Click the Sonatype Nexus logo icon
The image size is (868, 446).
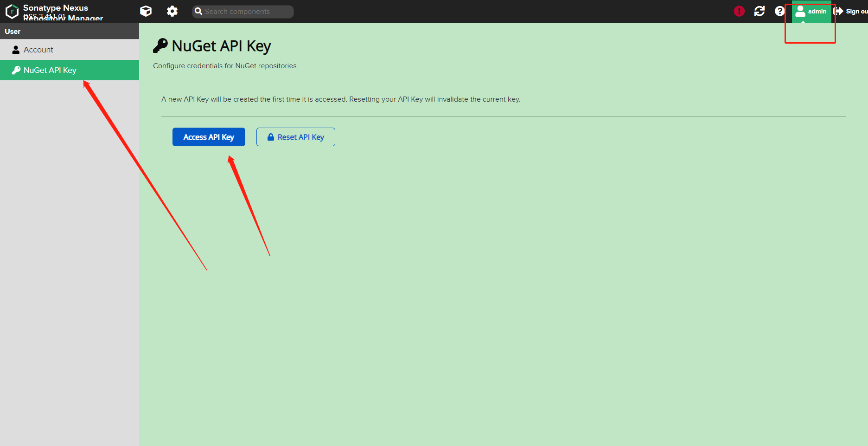(12, 11)
